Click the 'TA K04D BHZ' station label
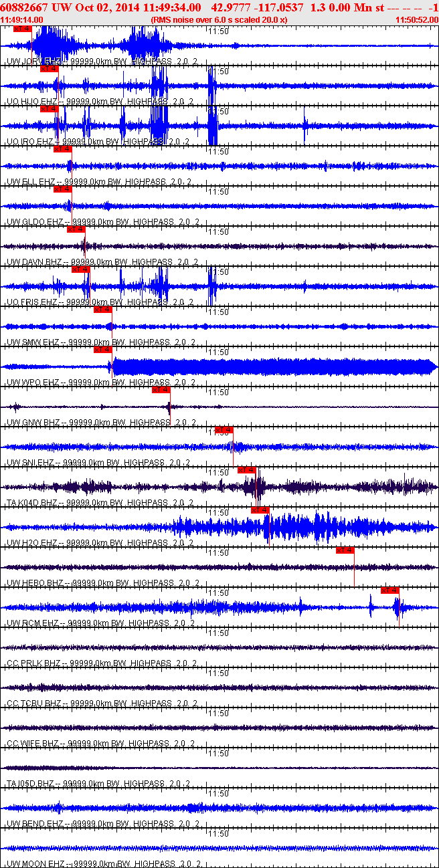This screenshot has height=868, width=439. 31,502
